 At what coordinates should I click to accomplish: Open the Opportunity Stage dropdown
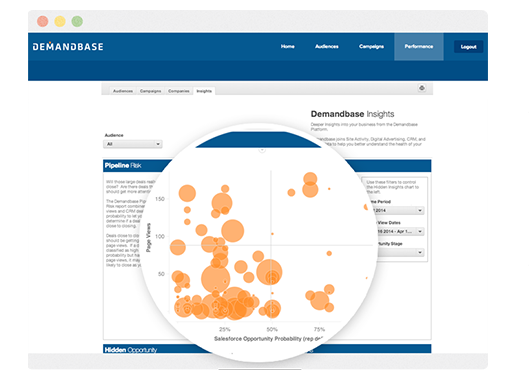[400, 252]
